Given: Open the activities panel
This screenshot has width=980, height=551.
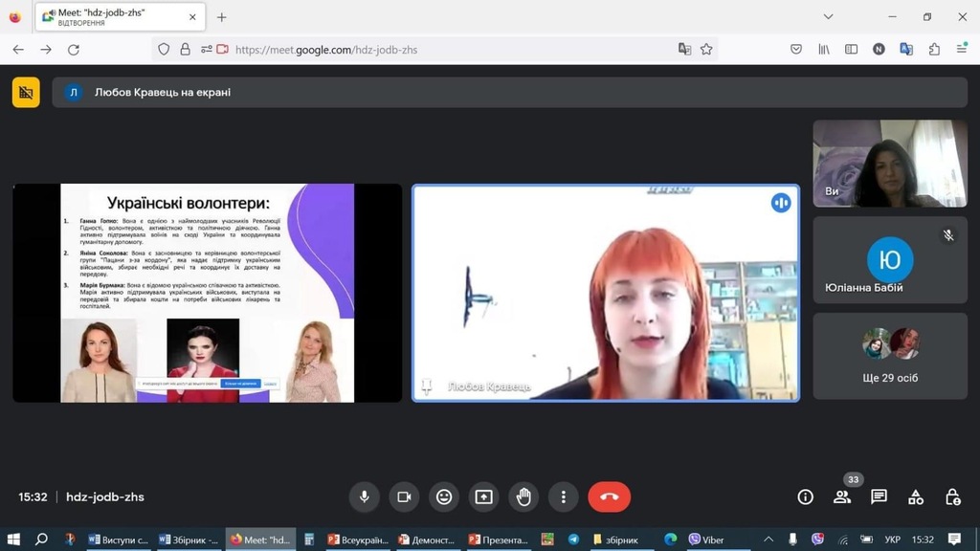Looking at the screenshot, I should (x=916, y=496).
